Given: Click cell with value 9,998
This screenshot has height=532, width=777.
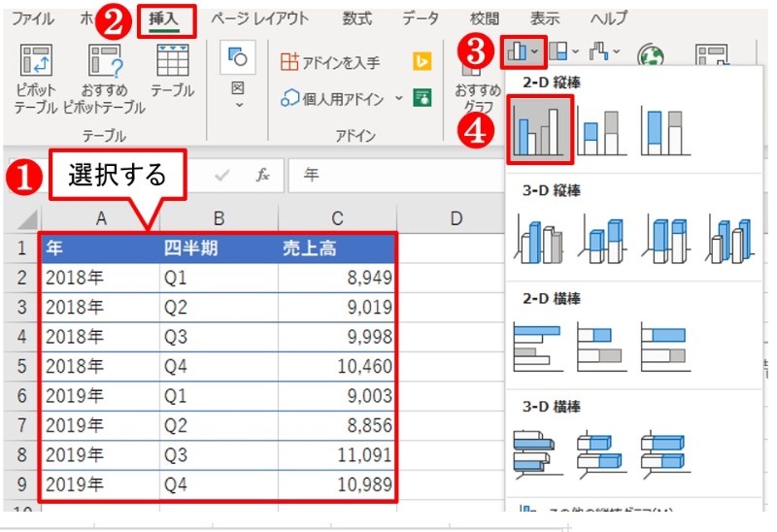Looking at the screenshot, I should click(337, 337).
